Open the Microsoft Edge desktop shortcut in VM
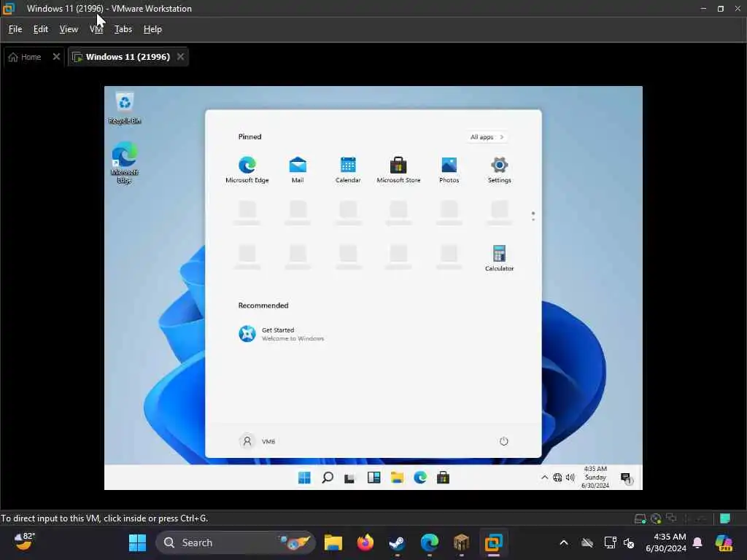Screen dimensions: 747x560 tap(124, 163)
